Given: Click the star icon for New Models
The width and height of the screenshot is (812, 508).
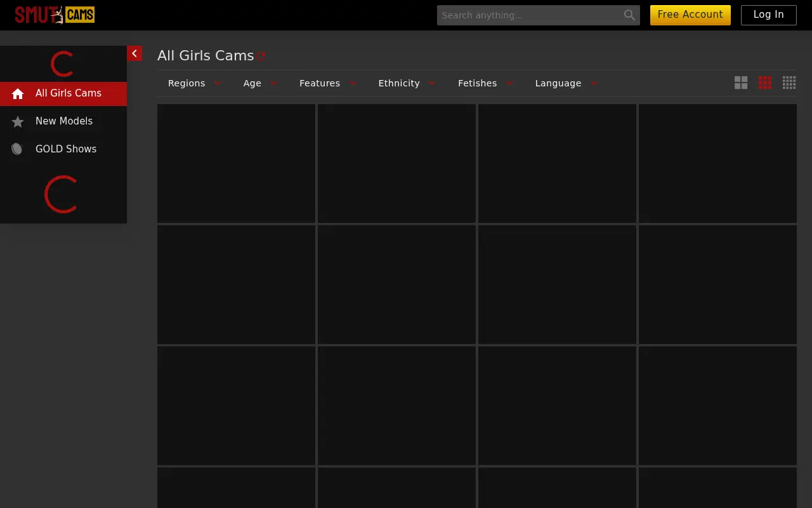Looking at the screenshot, I should [18, 121].
